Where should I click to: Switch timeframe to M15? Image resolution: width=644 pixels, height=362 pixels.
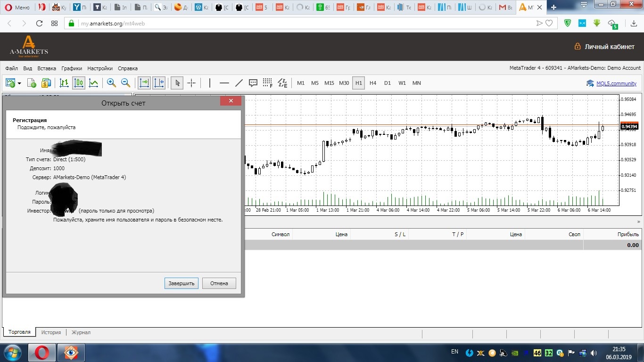(x=329, y=83)
